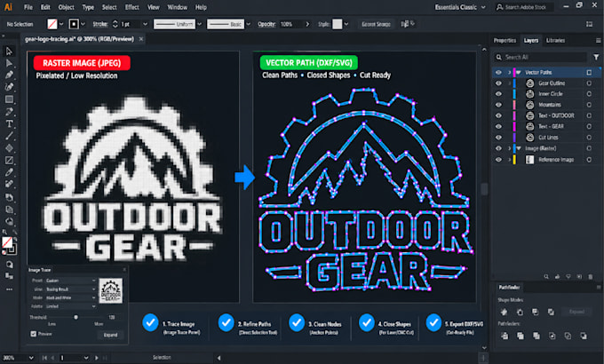The width and height of the screenshot is (604, 364).
Task: Click the Search All field in Layers panel
Action: 541,57
